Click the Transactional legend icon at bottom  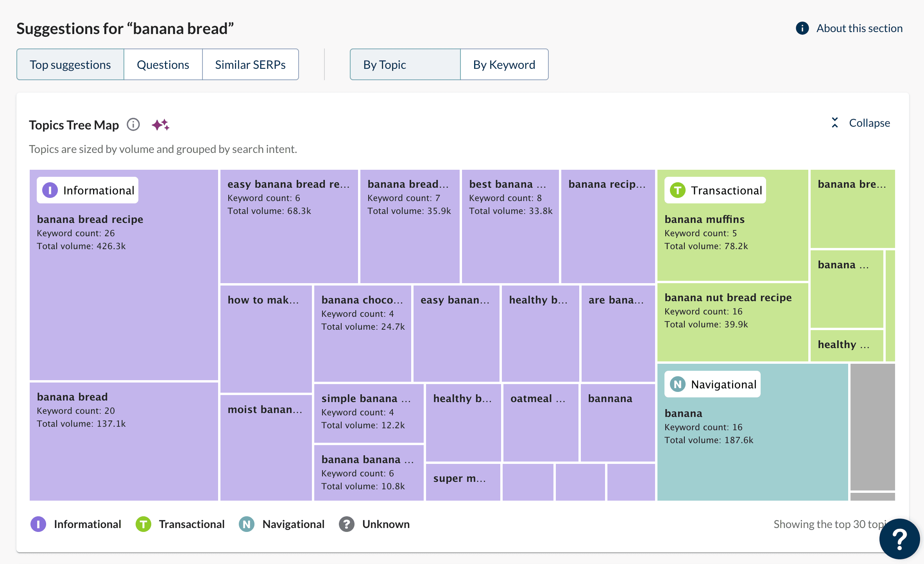coord(143,524)
